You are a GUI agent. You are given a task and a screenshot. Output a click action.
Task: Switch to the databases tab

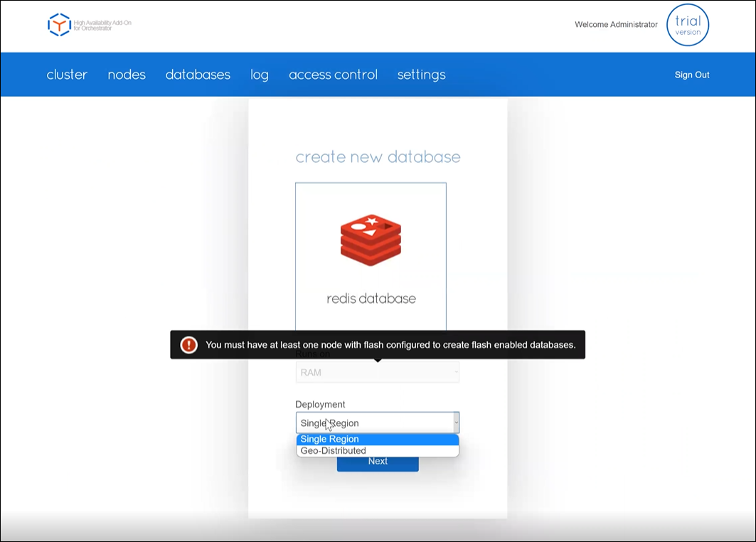click(x=198, y=75)
